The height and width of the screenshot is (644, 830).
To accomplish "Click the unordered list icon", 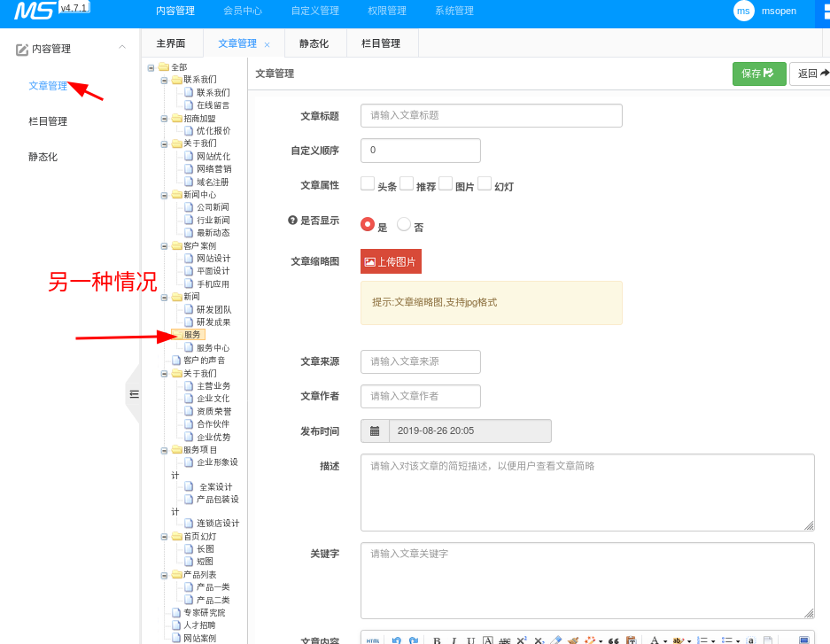I will click(726, 640).
